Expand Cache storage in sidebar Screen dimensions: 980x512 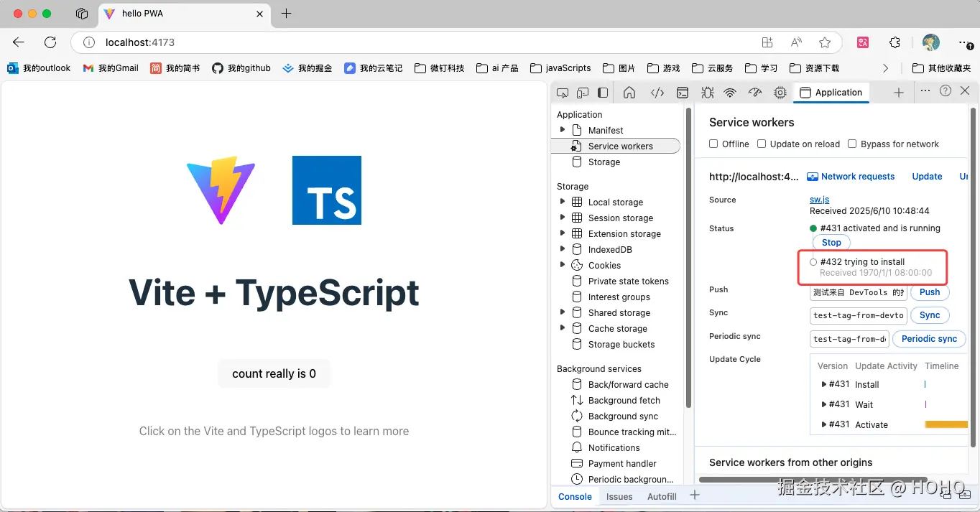coord(563,328)
